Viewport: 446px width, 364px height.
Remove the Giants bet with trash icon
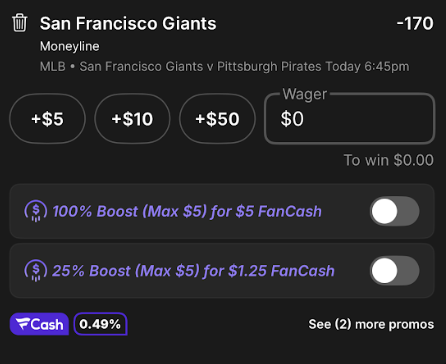(19, 23)
